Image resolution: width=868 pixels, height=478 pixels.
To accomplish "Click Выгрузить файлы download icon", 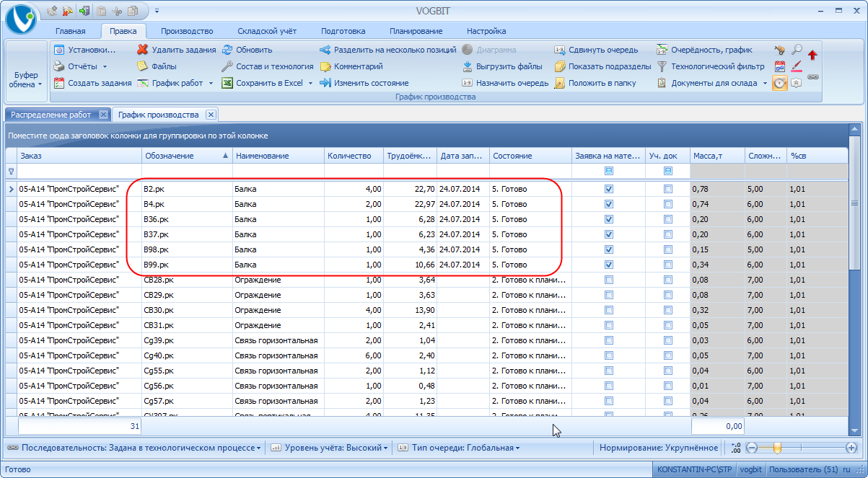I will pos(468,66).
